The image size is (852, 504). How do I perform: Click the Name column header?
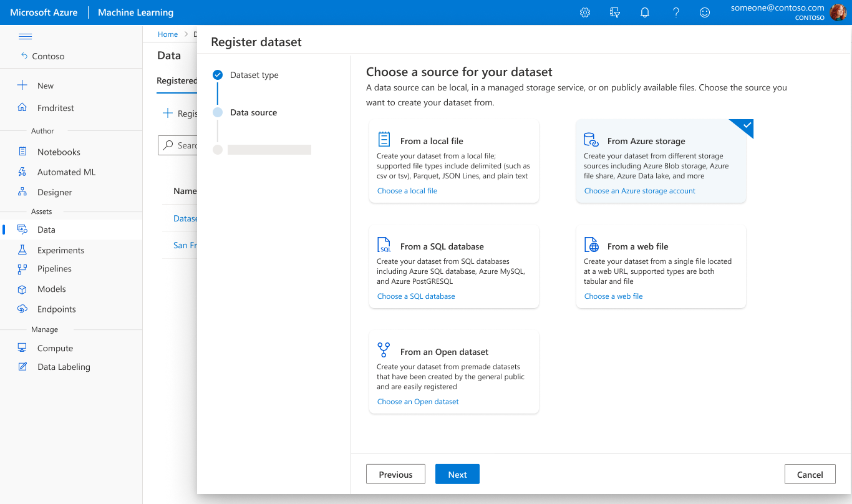185,191
